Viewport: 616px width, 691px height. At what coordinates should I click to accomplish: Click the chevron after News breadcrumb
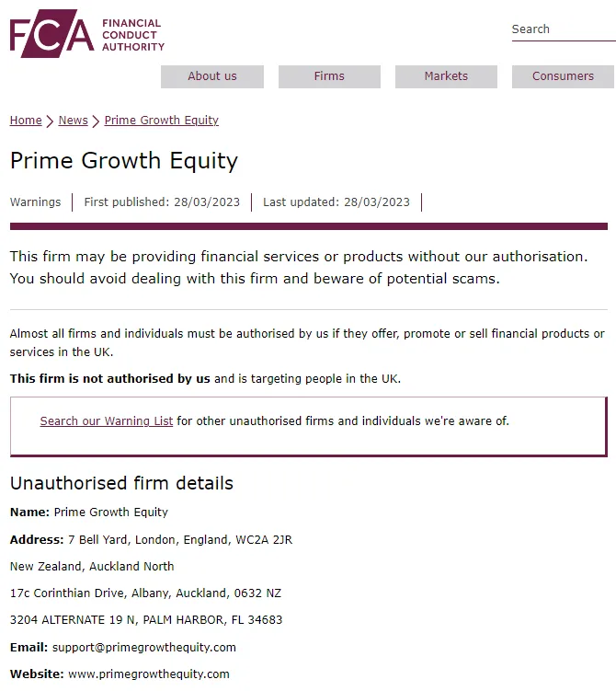tap(96, 121)
